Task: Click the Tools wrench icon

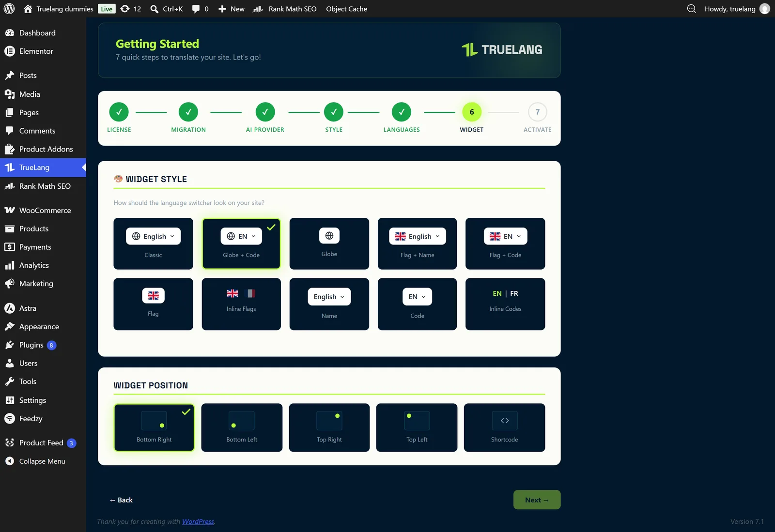Action: (x=10, y=381)
